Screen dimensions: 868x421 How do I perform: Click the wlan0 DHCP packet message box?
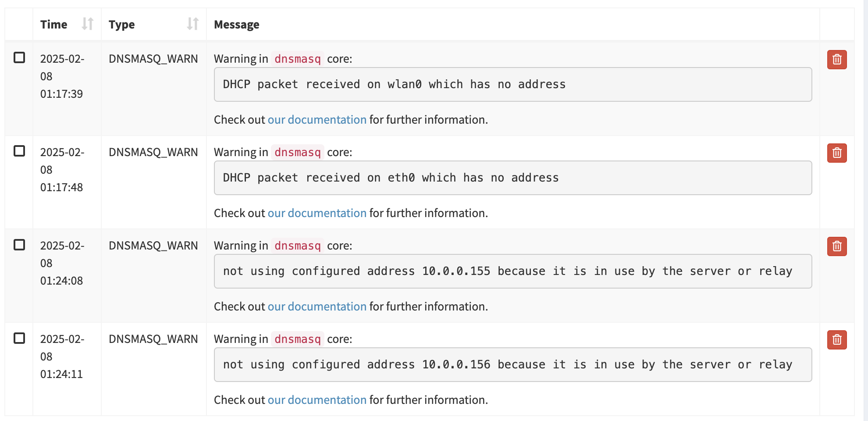point(513,85)
